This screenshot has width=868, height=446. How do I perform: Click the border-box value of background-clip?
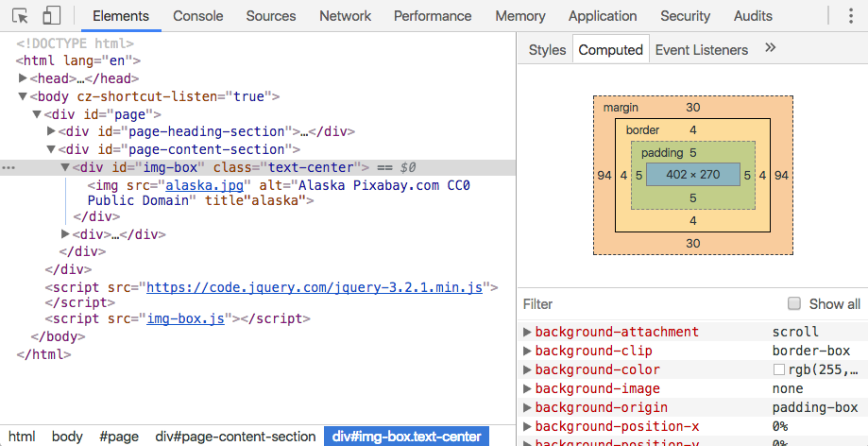tap(811, 351)
